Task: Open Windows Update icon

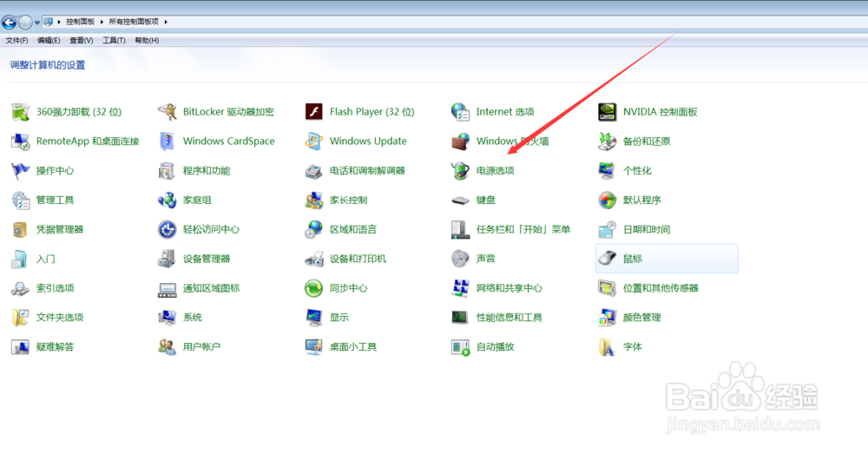Action: 314,141
